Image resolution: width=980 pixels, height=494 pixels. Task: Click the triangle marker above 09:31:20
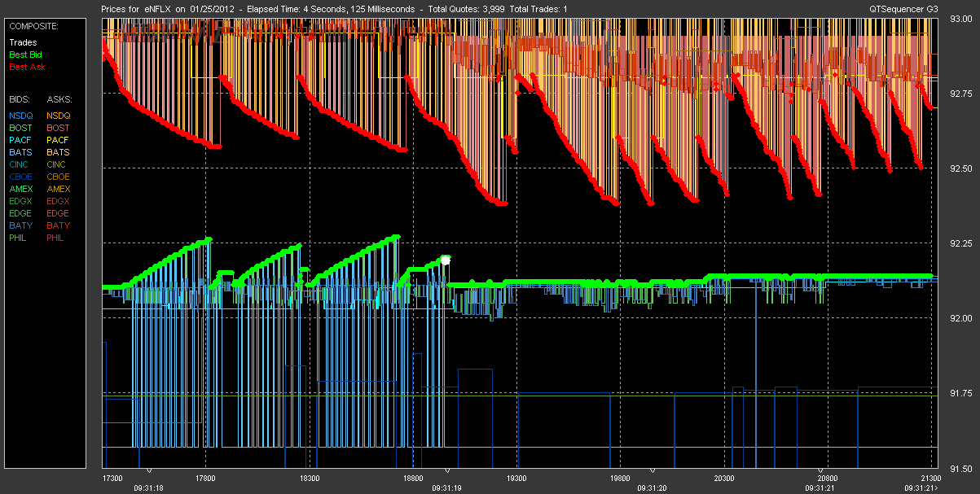pyautogui.click(x=653, y=471)
